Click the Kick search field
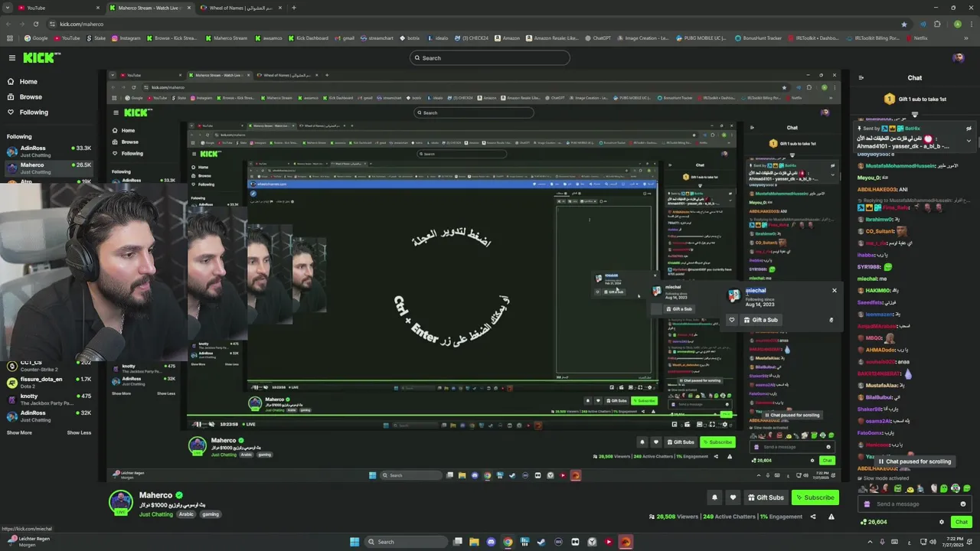This screenshot has height=551, width=980. (490, 58)
